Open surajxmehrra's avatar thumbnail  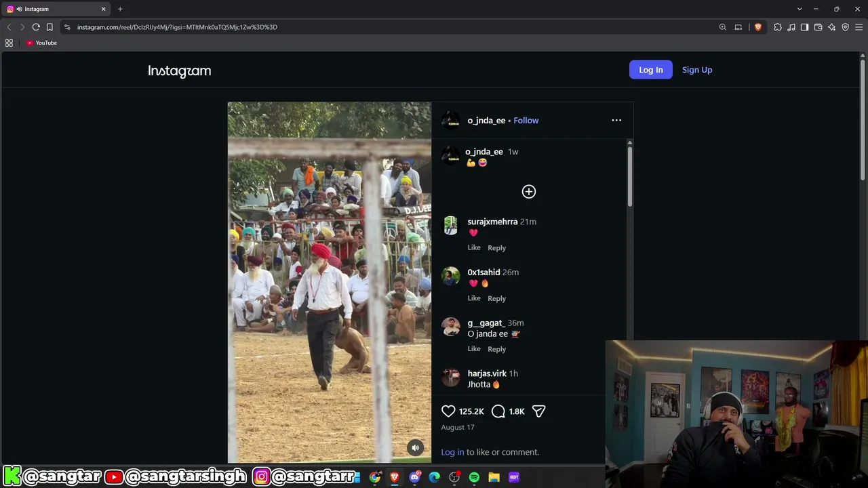tap(451, 226)
